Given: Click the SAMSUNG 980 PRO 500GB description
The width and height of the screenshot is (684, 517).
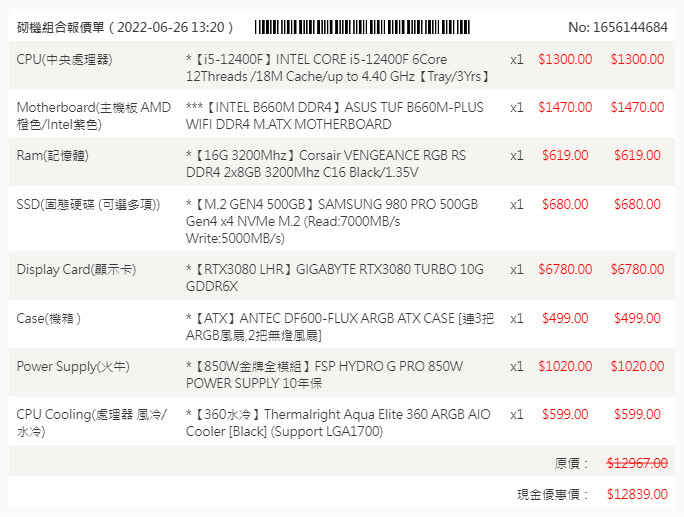Looking at the screenshot, I should [334, 221].
